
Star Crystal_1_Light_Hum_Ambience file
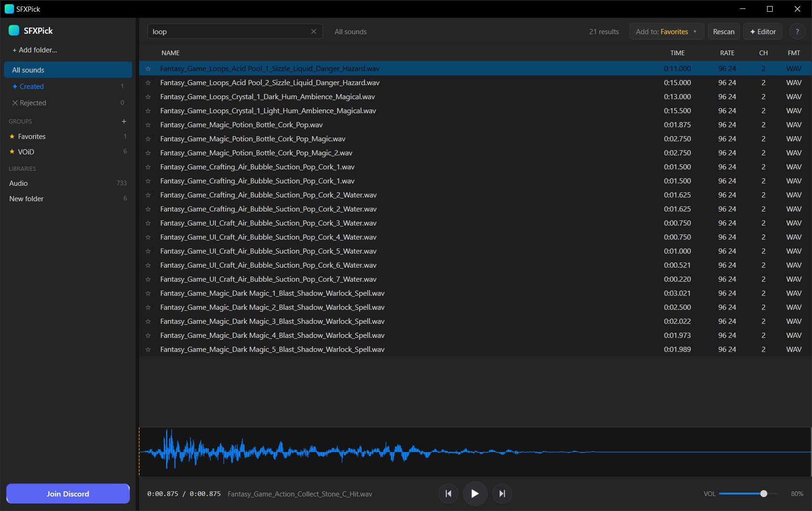point(148,111)
